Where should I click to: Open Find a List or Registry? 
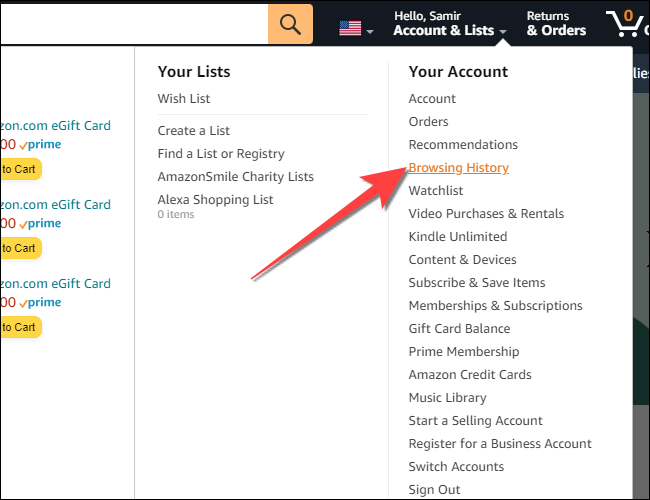pyautogui.click(x=221, y=154)
